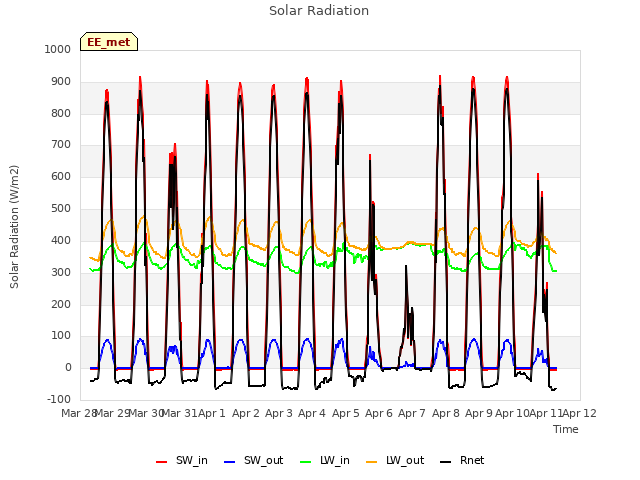Image resolution: width=640 pixels, height=480 pixels.
Task: Toggle SW_in series via legend label
Action: tap(192, 460)
